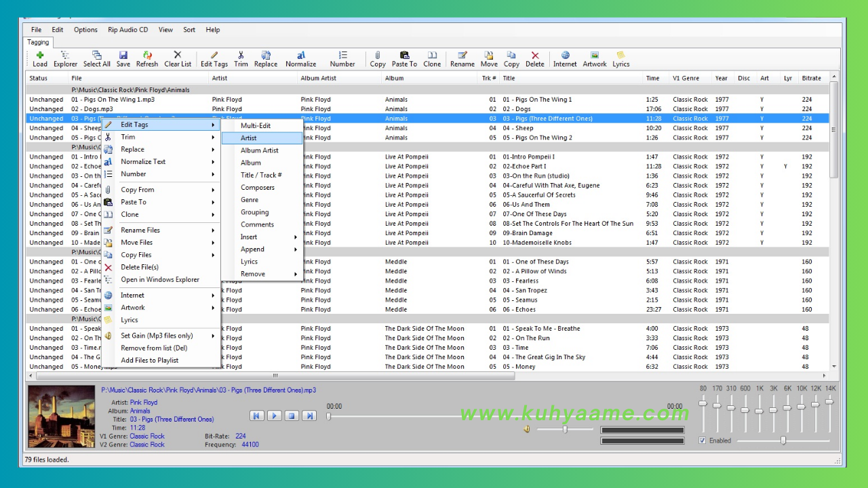Click the Album column header
Image resolution: width=868 pixels, height=488 pixels.
coord(430,78)
